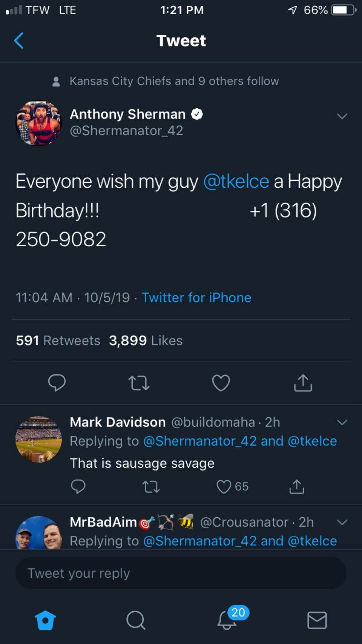Expand menu chevron on Mark Davidson's reply
This screenshot has width=362, height=644.
click(x=342, y=422)
